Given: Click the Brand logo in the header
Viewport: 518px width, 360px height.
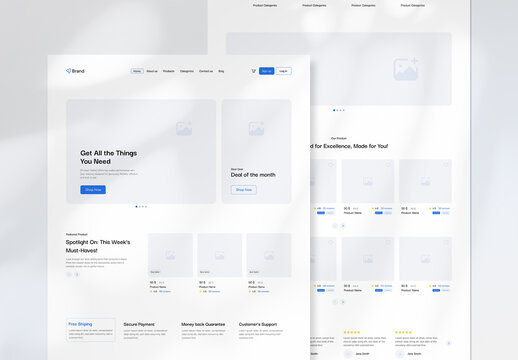Looking at the screenshot, I should pos(75,71).
